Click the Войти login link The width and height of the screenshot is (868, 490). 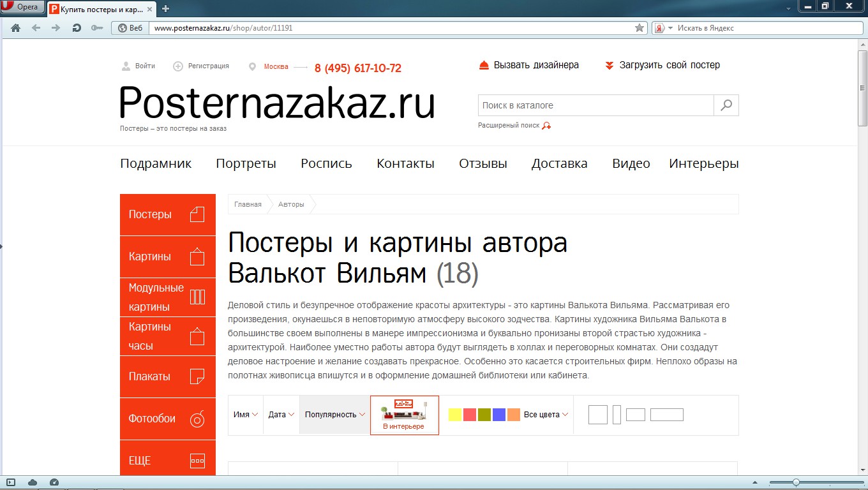145,66
